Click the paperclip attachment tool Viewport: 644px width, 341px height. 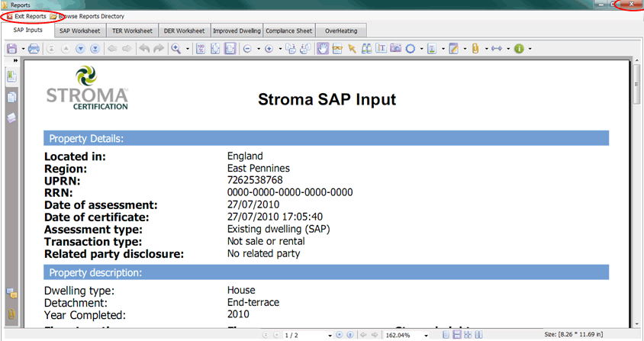click(475, 49)
